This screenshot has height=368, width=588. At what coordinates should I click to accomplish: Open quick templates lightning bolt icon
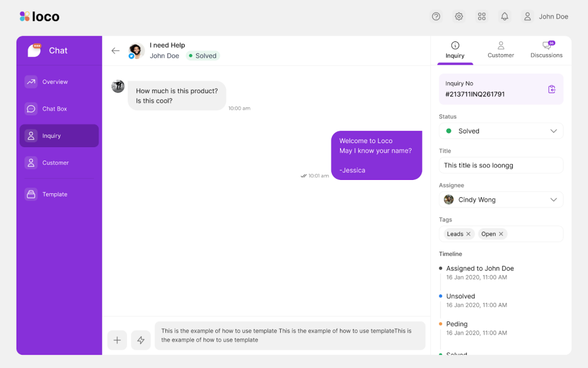141,340
